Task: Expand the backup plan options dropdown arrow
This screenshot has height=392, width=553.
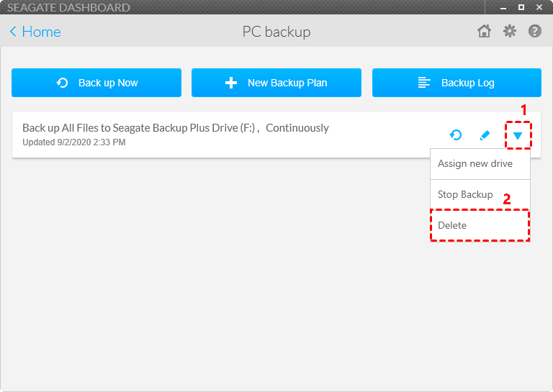Action: click(x=518, y=135)
